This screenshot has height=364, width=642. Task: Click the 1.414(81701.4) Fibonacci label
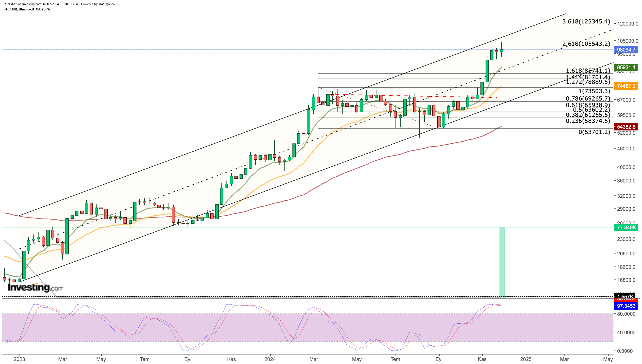click(x=588, y=77)
